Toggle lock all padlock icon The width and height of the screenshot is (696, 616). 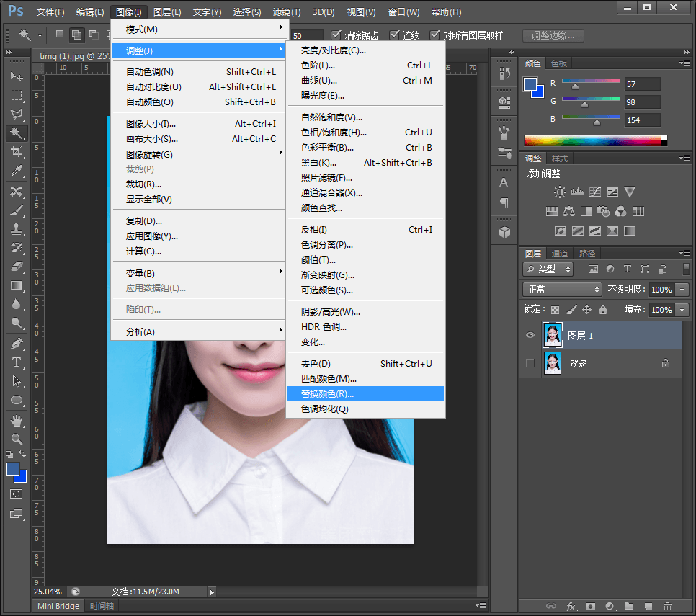coord(603,309)
